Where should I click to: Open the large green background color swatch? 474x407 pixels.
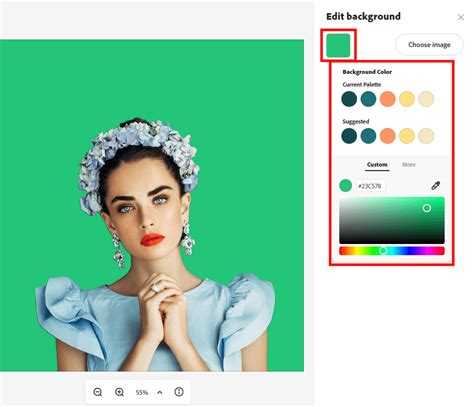338,45
